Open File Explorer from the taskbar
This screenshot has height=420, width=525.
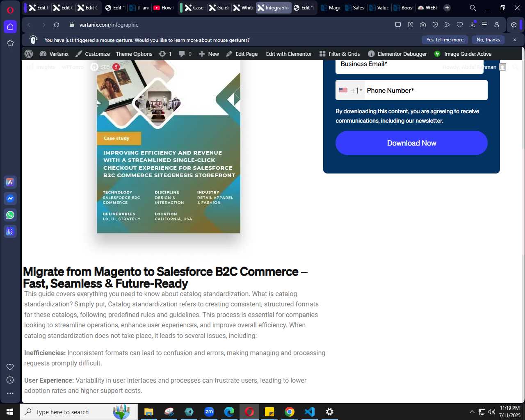click(148, 412)
